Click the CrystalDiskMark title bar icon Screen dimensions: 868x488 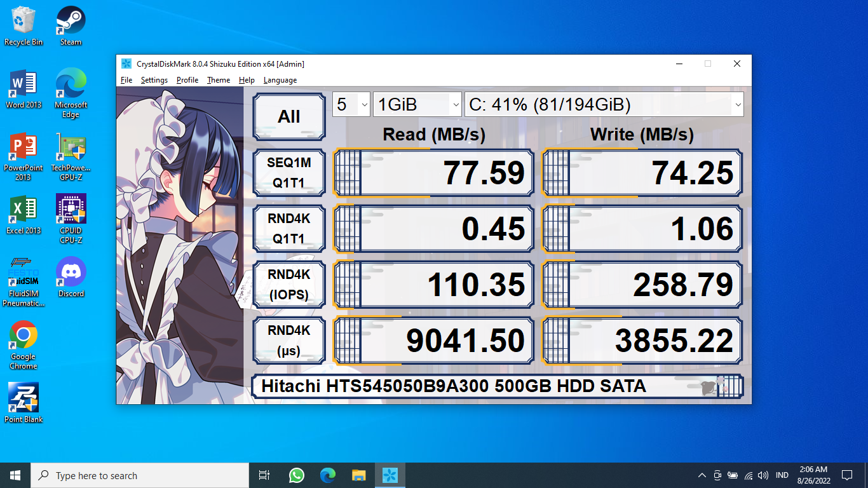click(126, 64)
